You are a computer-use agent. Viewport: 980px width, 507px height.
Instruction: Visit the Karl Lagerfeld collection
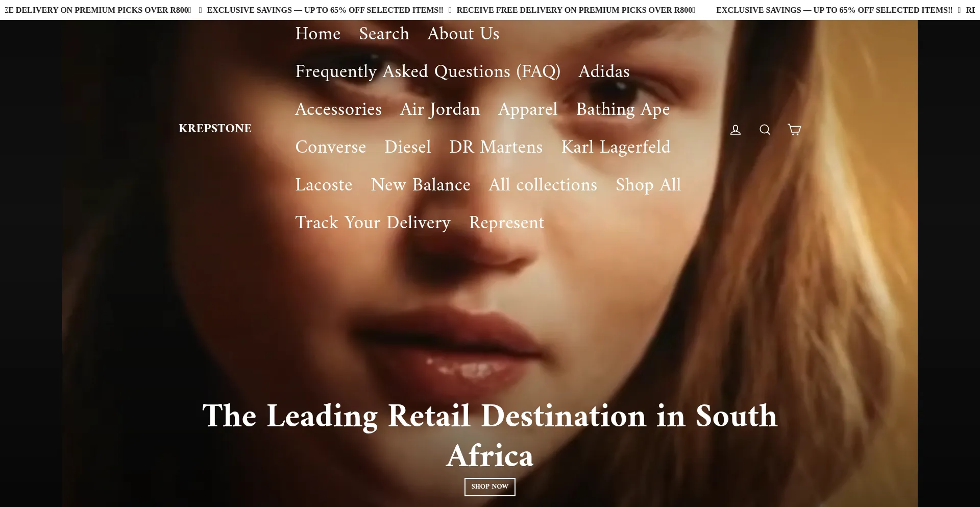[x=616, y=147]
